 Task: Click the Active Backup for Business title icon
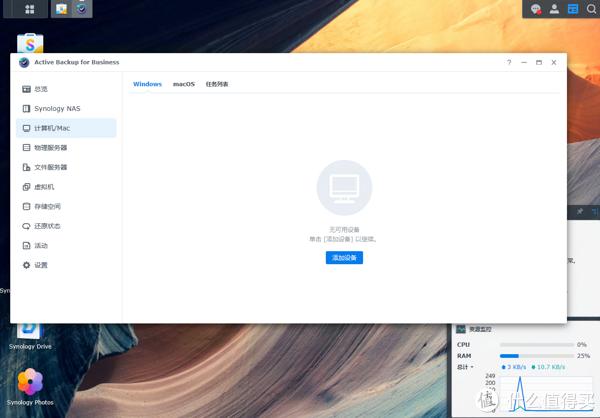[x=24, y=62]
